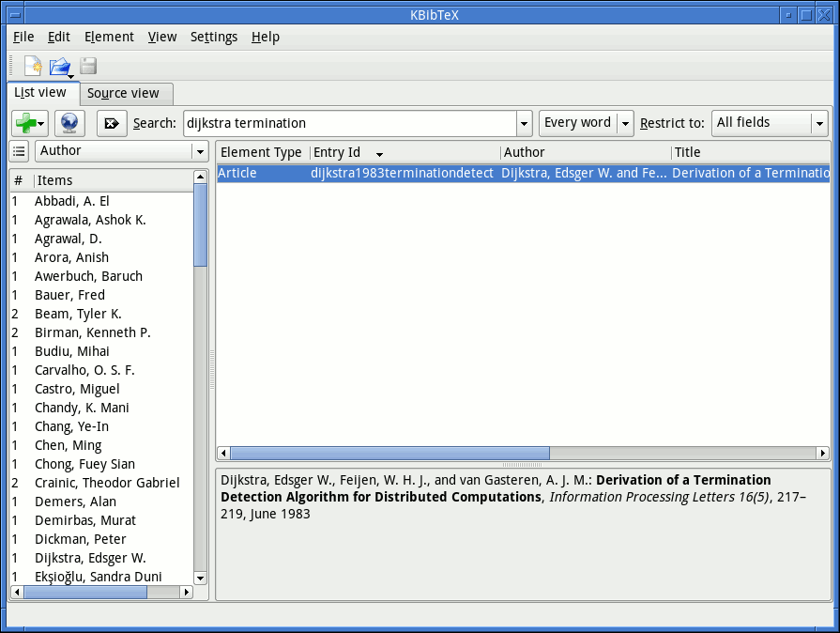
Task: Click right arrow of author list horizontal scrollbar
Action: (x=187, y=592)
